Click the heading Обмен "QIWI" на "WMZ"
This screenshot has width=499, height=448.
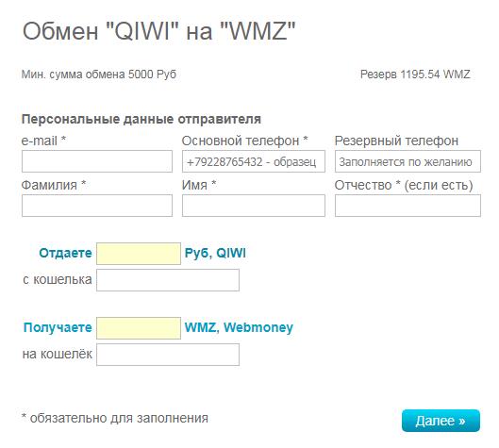click(x=158, y=31)
